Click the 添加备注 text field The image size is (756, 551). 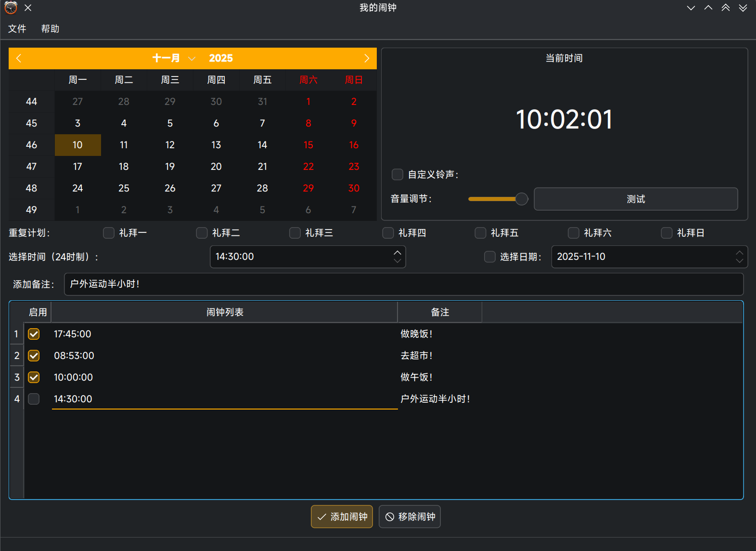point(404,284)
